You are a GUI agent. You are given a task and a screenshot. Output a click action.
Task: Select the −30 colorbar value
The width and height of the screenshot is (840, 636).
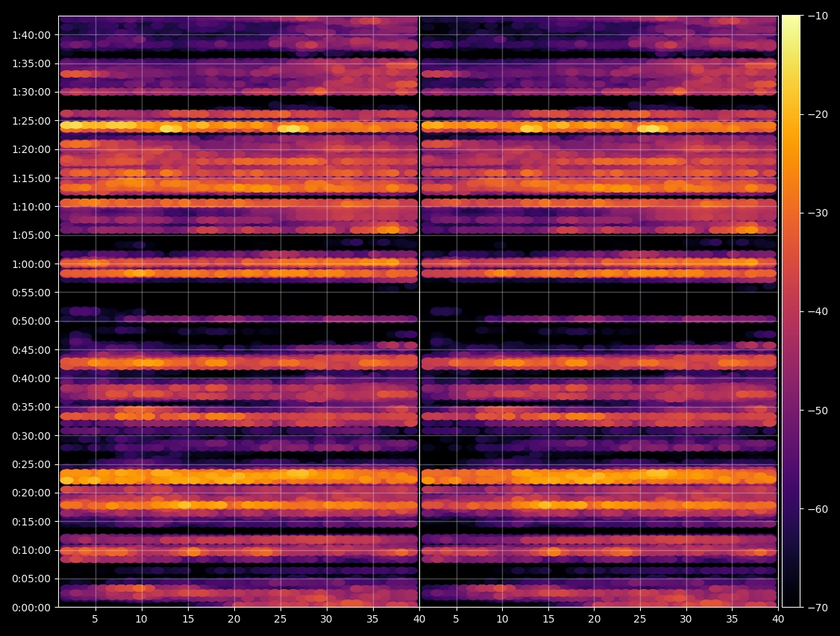(817, 213)
